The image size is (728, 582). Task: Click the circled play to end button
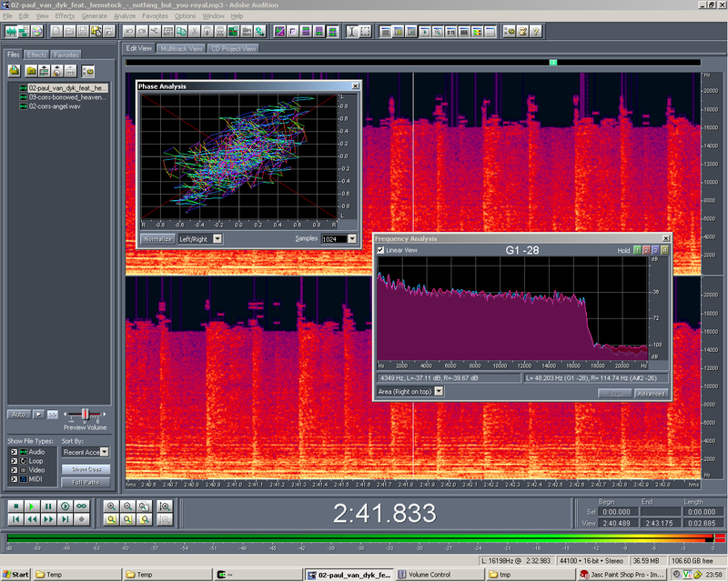point(65,506)
